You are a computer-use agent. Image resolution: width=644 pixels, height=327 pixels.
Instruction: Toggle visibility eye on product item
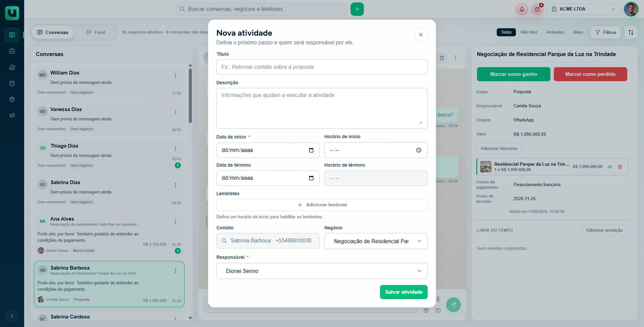[x=610, y=167]
